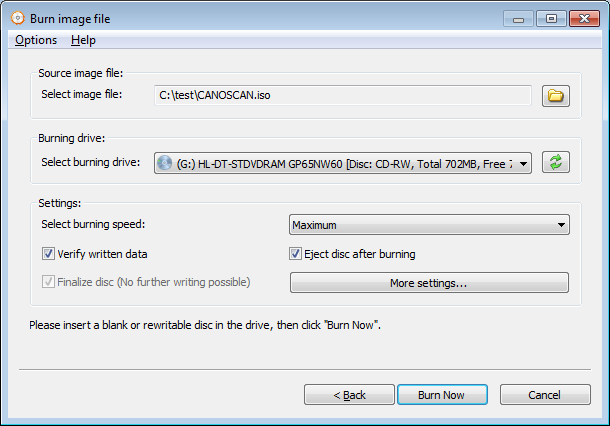This screenshot has height=426, width=610.
Task: Disable Eject disc after burning
Action: coord(296,254)
